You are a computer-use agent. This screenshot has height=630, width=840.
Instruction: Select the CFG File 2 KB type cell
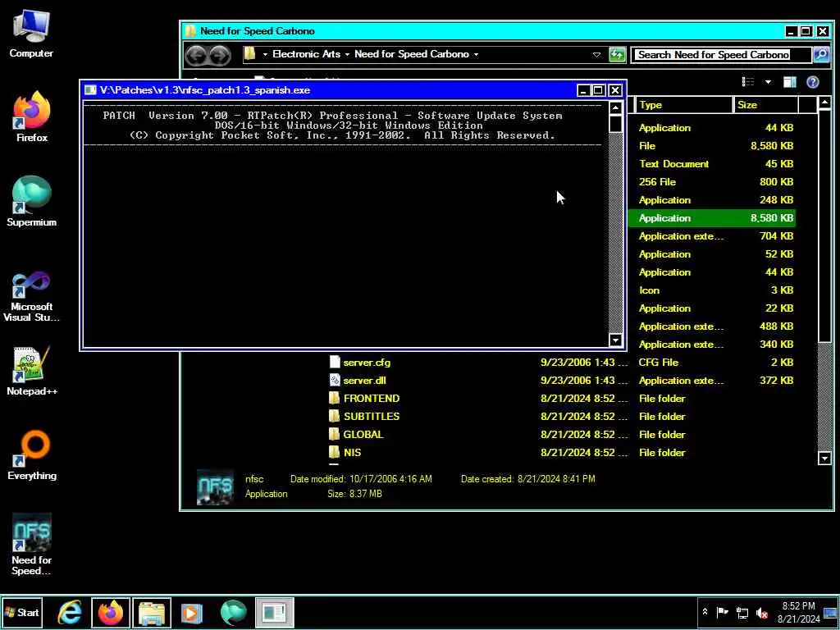coord(659,362)
